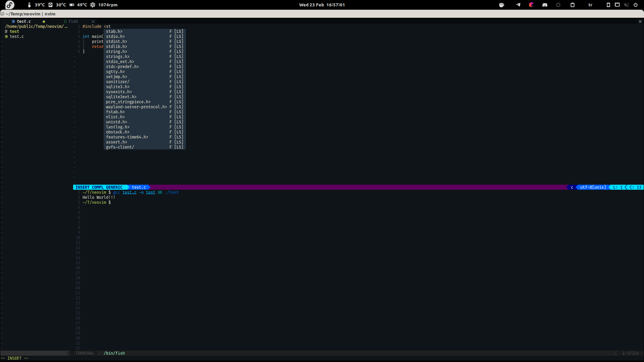This screenshot has height=362, width=644.
Task: Open the clipboard indicator in top bar
Action: 573,5
